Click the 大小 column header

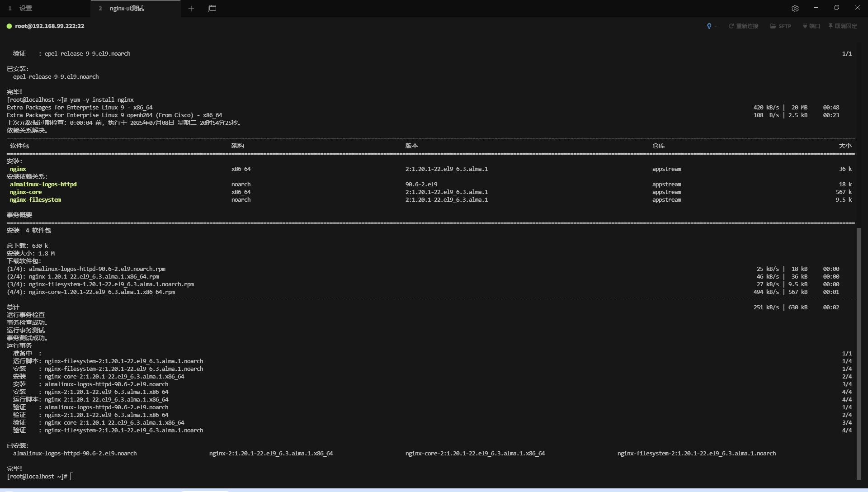[x=845, y=146]
